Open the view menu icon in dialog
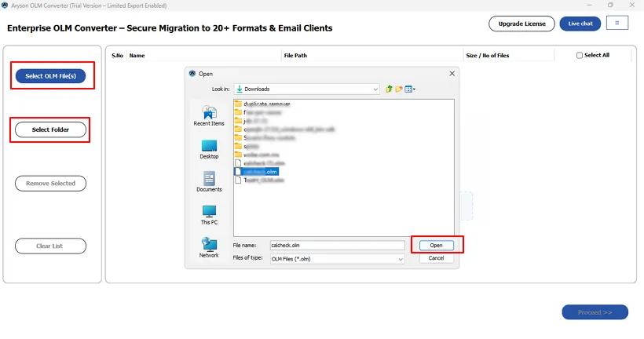Image resolution: width=644 pixels, height=339 pixels. pyautogui.click(x=410, y=89)
